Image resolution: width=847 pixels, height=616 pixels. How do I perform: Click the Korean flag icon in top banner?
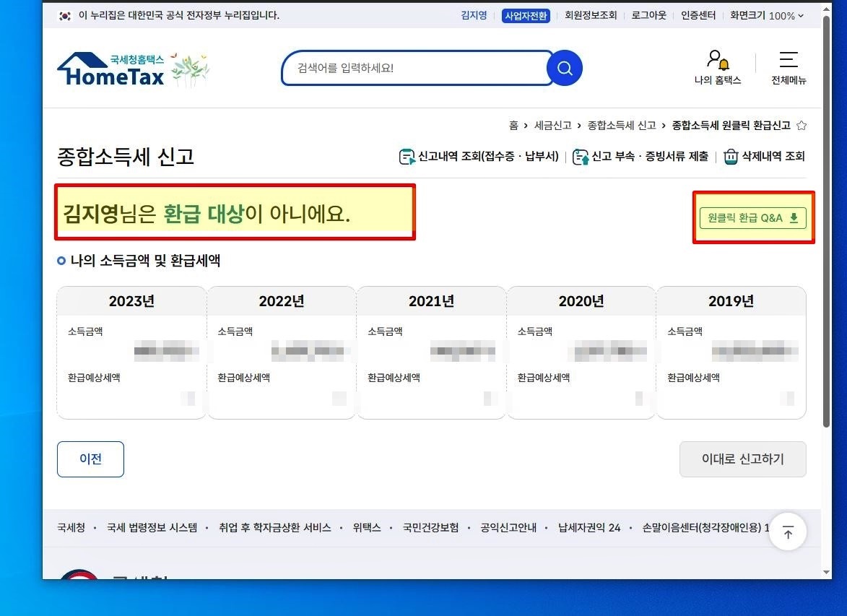pyautogui.click(x=65, y=16)
